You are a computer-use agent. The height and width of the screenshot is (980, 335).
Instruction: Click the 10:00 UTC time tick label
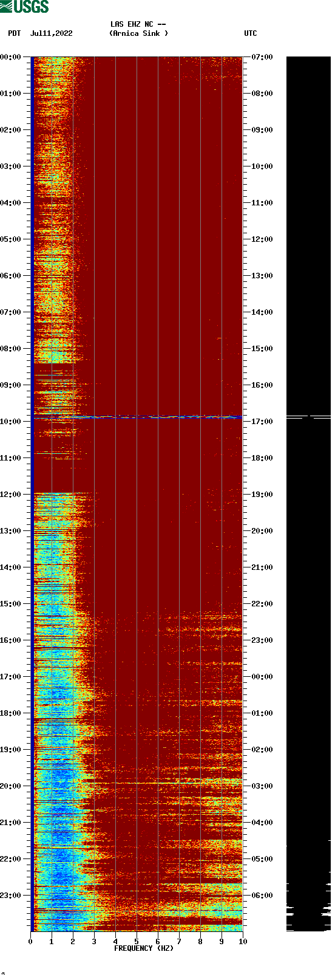(x=262, y=166)
